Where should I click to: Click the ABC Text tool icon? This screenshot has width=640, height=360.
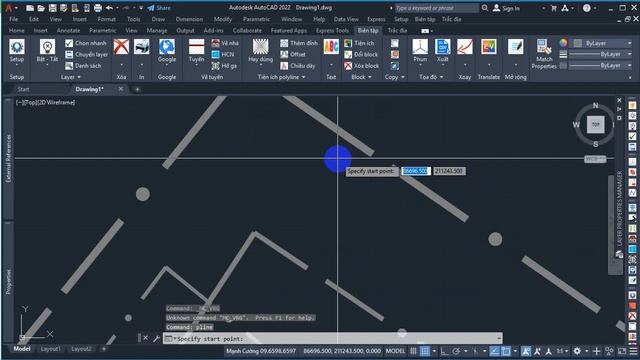click(x=331, y=47)
